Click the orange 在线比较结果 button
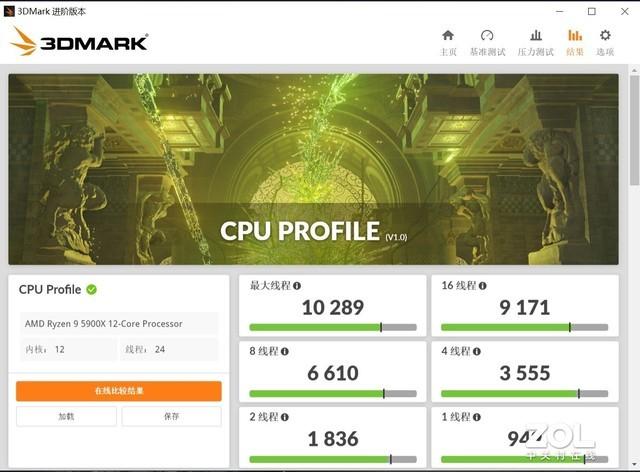 point(119,391)
